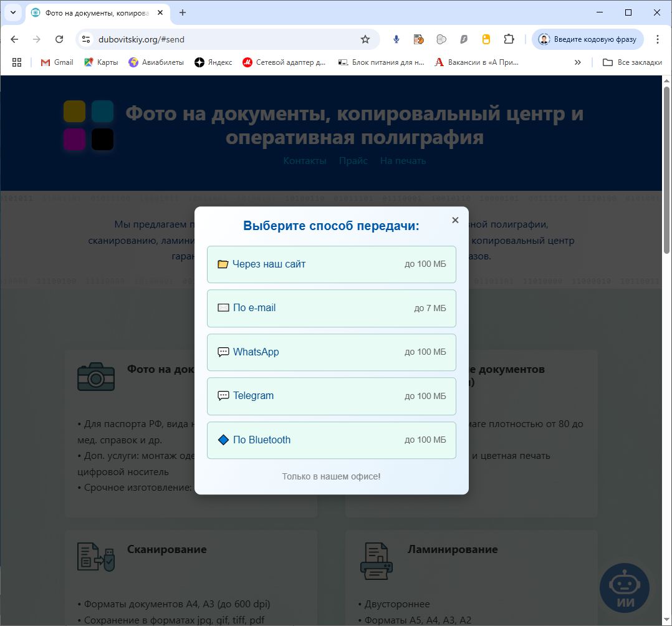672x626 pixels.
Task: Click the vertical page scrollbar thumb
Action: pos(666,170)
